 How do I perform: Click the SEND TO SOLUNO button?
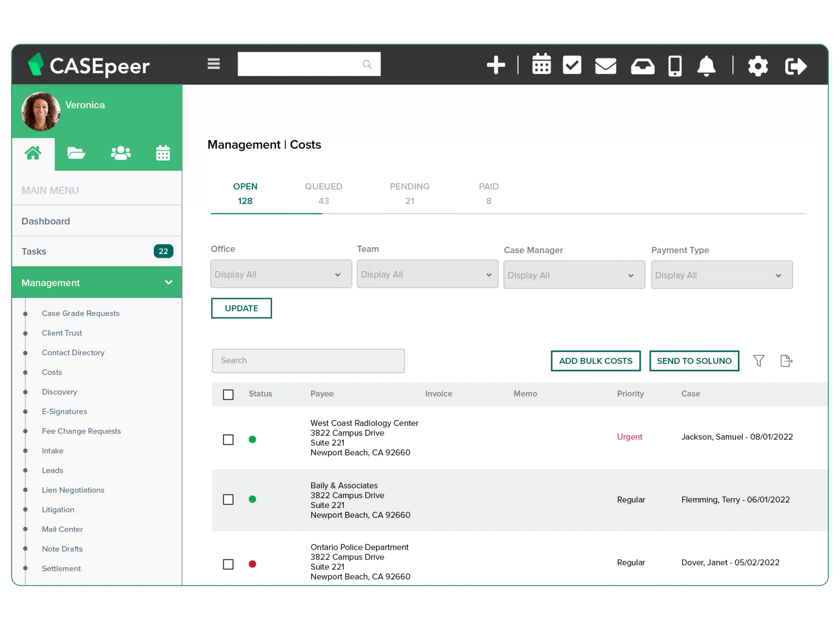(x=694, y=361)
